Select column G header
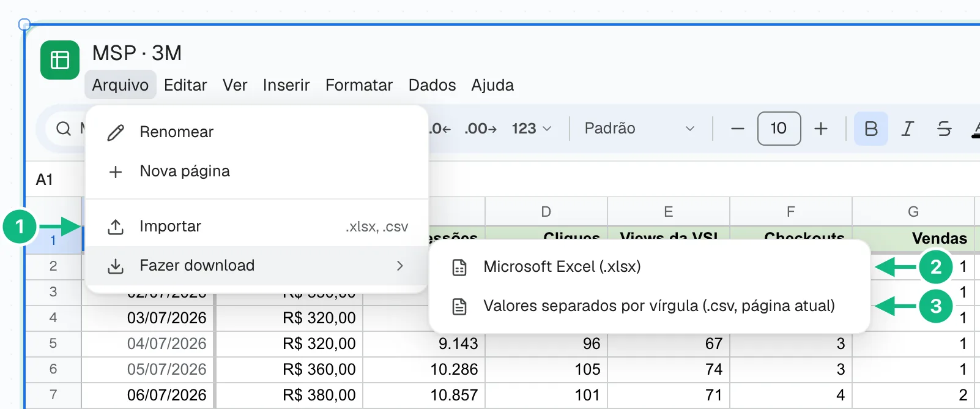Viewport: 980px width, 409px height. coord(913,212)
